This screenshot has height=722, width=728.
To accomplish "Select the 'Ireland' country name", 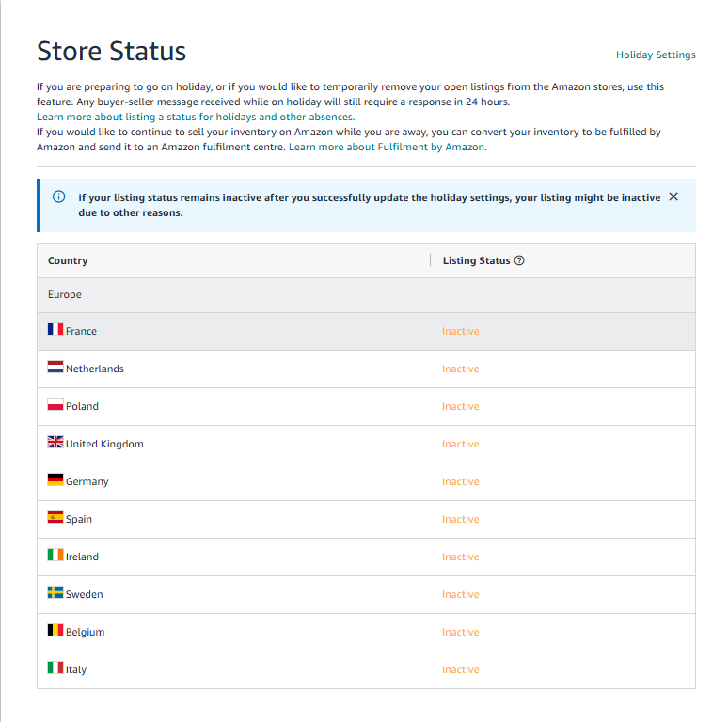I will (82, 557).
